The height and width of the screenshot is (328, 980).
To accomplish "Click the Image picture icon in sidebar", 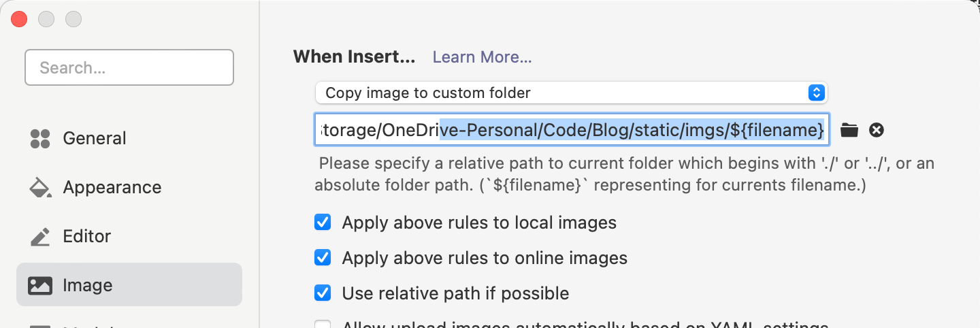I will click(40, 285).
